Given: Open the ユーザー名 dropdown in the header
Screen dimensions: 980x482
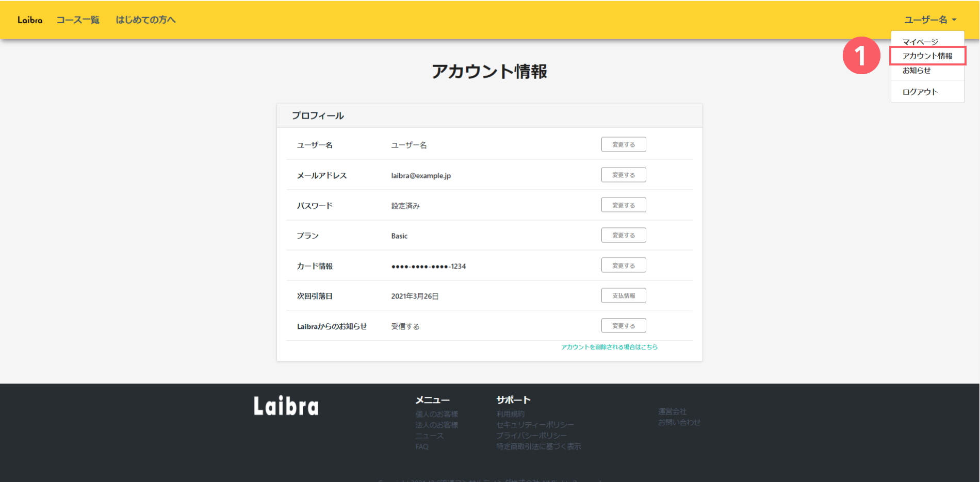Looking at the screenshot, I should pyautogui.click(x=929, y=20).
